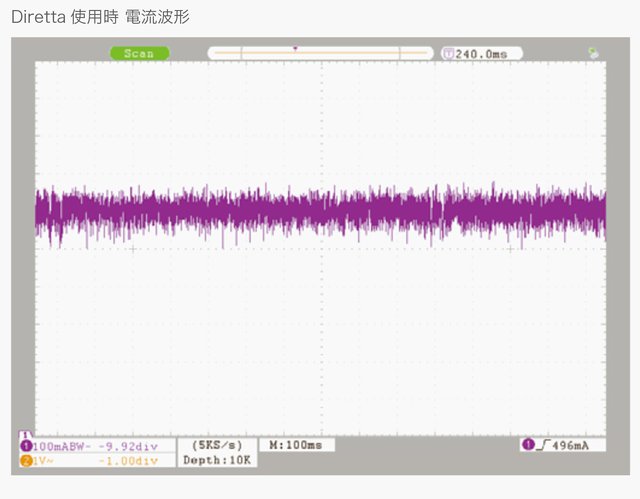Click the M:100ms timebase readout

pyautogui.click(x=296, y=444)
